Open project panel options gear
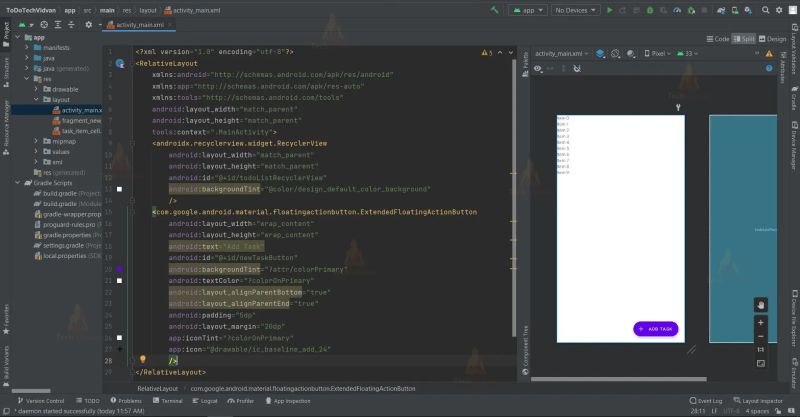 (88, 24)
